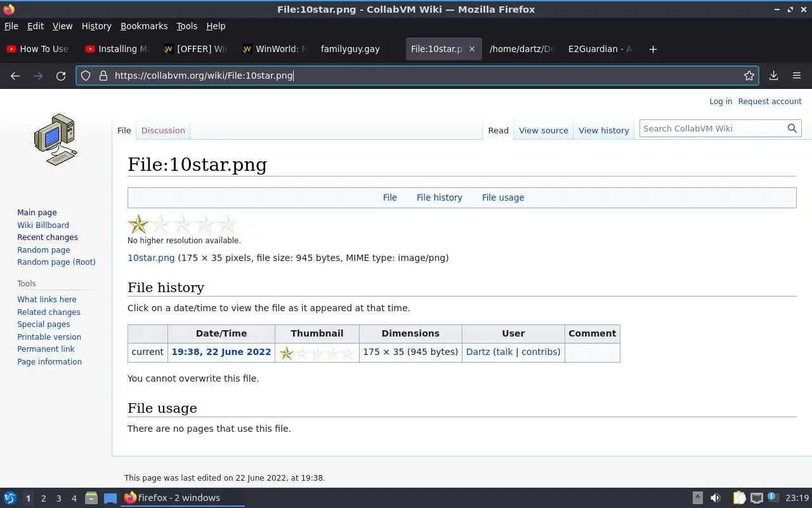Jump to File usage section link
The height and width of the screenshot is (508, 812).
[503, 197]
